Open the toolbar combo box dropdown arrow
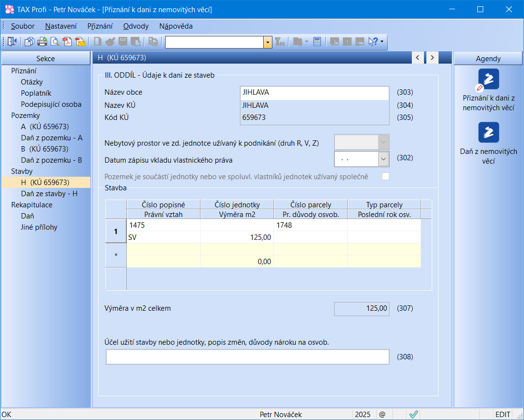This screenshot has height=420, width=524. click(268, 42)
